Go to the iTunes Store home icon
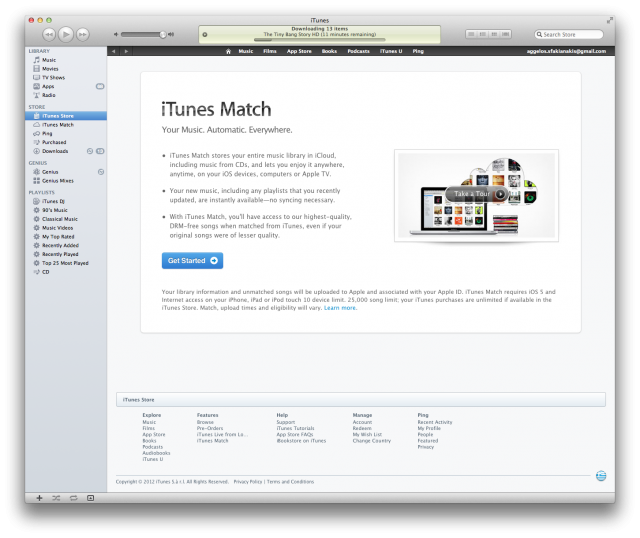Image resolution: width=640 pixels, height=538 pixels. point(228,51)
